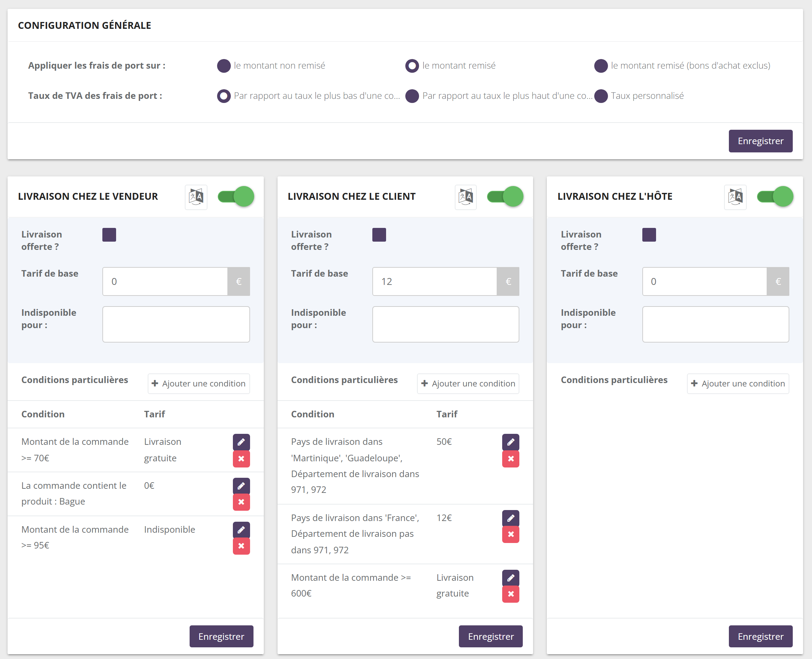Select 'le montant remisé' radio option

(x=412, y=66)
